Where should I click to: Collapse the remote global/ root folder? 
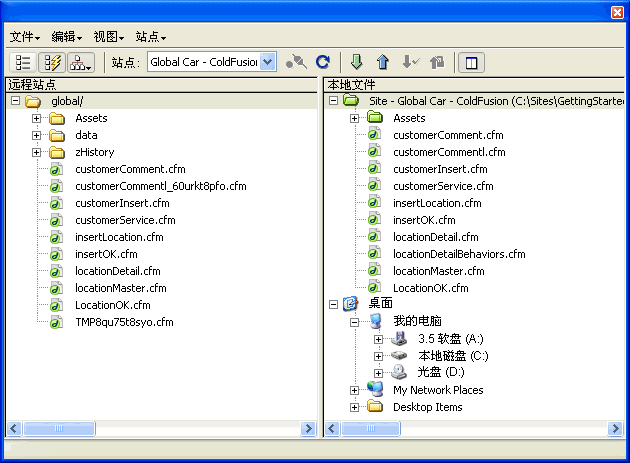click(x=15, y=102)
